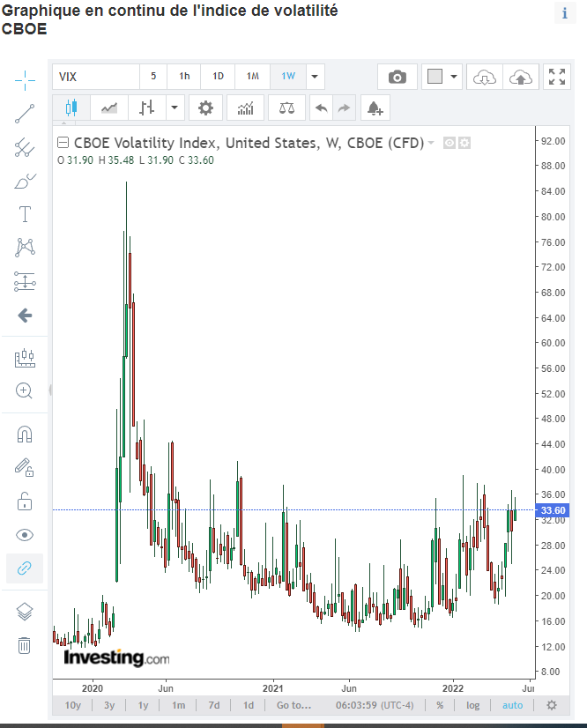Click the layout square button
The height and width of the screenshot is (728, 587).
pyautogui.click(x=435, y=77)
